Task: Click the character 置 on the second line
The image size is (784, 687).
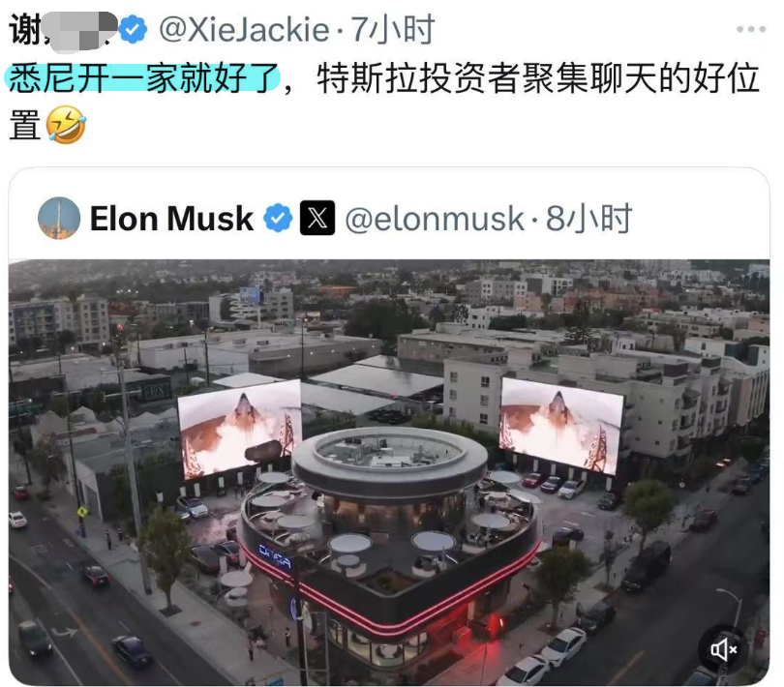Action: point(25,125)
